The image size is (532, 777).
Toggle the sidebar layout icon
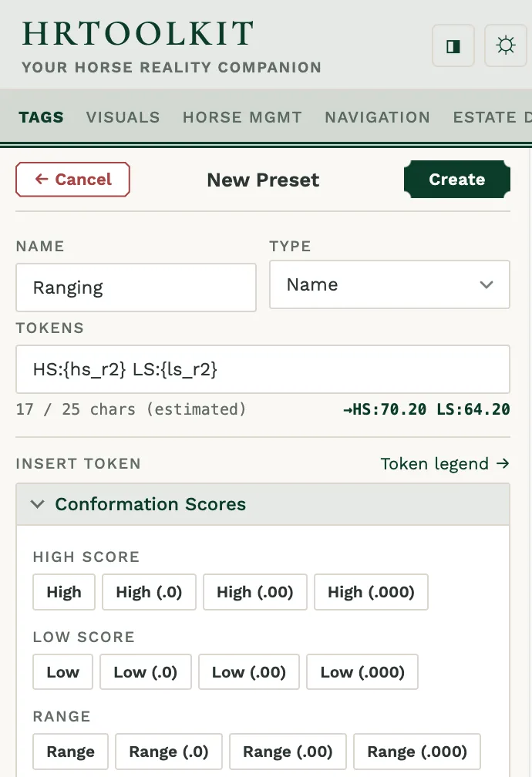pyautogui.click(x=453, y=45)
